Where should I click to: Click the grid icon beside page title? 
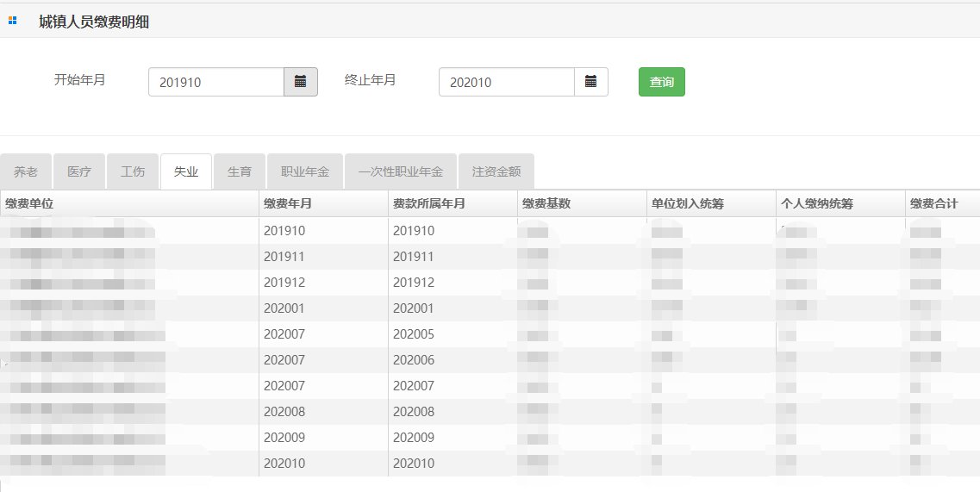(x=12, y=21)
